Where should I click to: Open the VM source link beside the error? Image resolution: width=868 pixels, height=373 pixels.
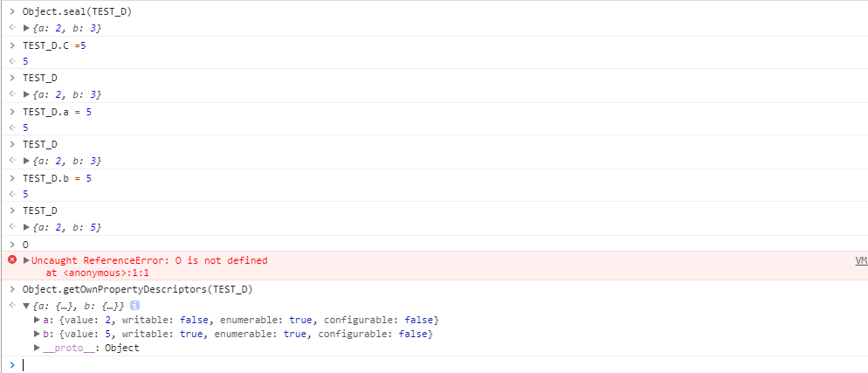coord(860,260)
